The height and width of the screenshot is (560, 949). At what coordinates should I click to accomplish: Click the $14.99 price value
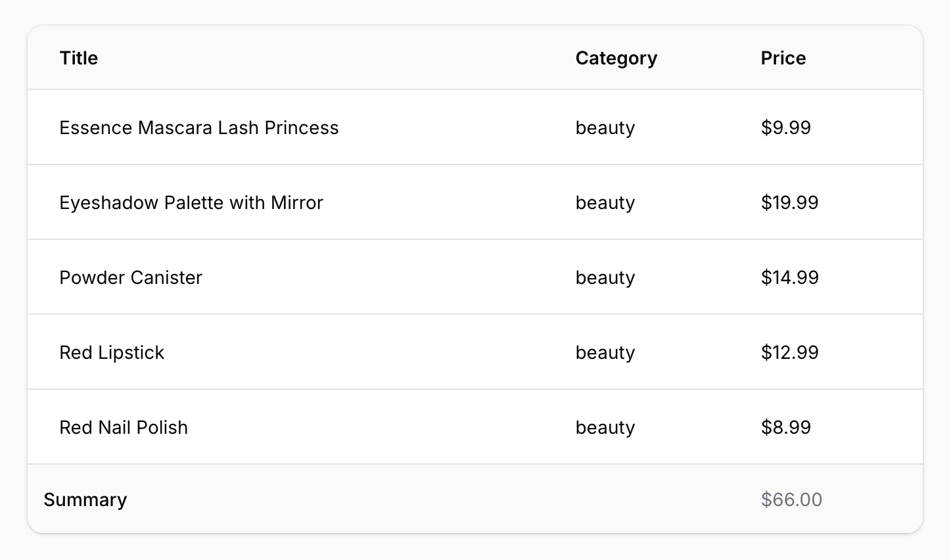coord(789,277)
